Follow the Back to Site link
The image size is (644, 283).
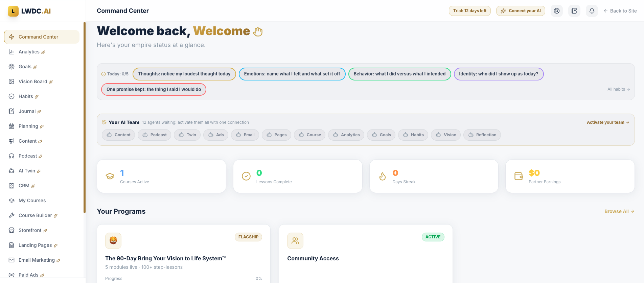pyautogui.click(x=620, y=11)
